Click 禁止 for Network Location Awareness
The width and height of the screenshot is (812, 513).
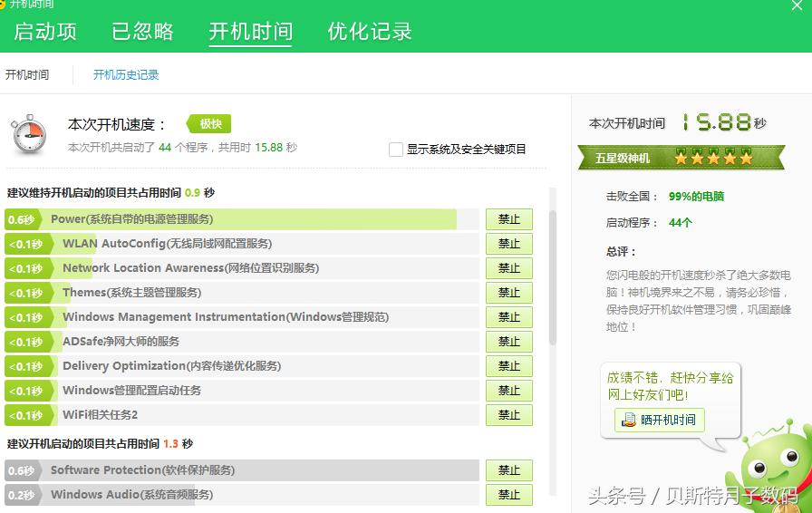509,268
